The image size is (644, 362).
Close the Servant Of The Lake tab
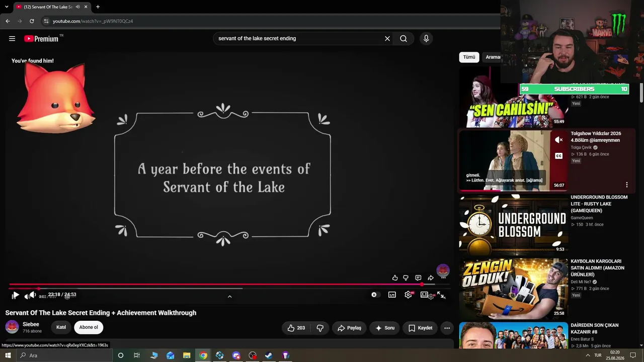86,7
